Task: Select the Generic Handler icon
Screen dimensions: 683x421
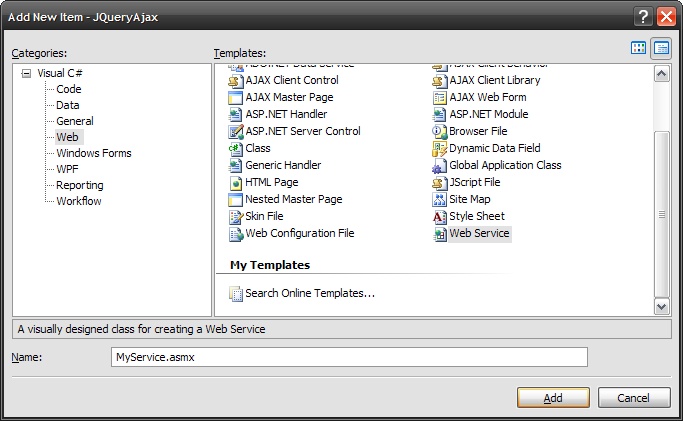Action: [x=236, y=165]
